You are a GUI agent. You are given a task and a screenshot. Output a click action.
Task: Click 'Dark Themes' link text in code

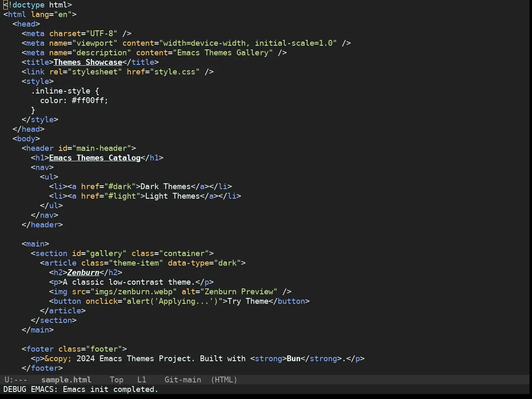tap(166, 187)
